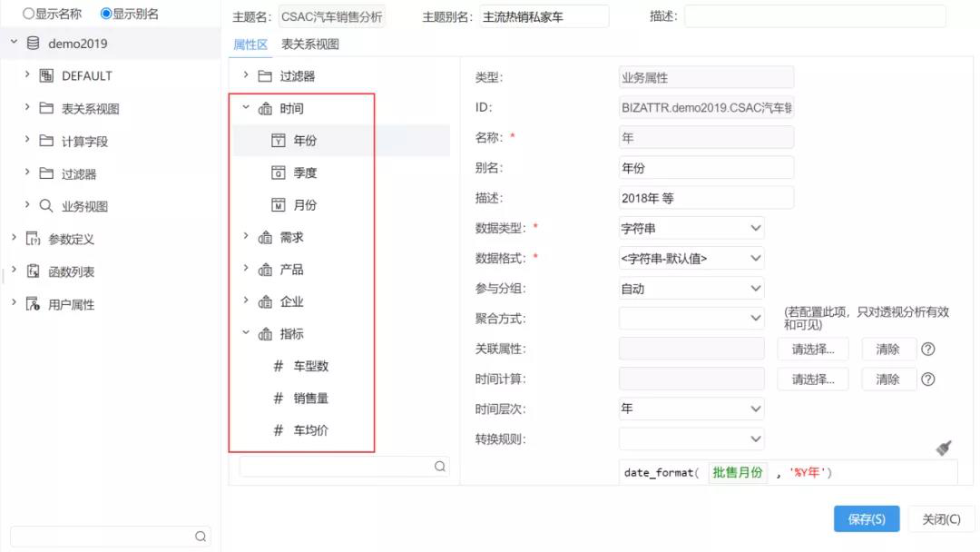Click help icon beside 时间计算
Screen dimensions: 980x552
(x=928, y=379)
